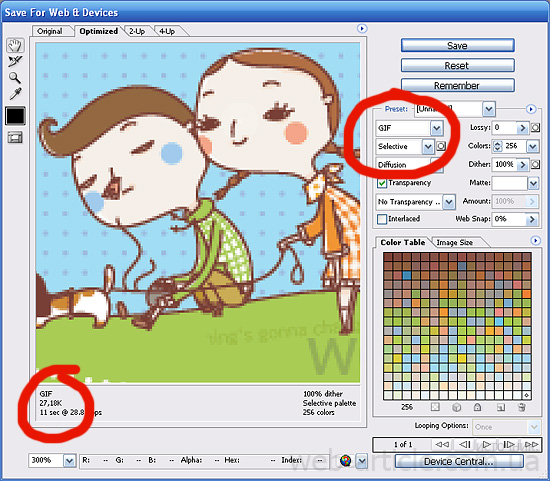The width and height of the screenshot is (550, 481).
Task: Play the animation
Action: [x=487, y=445]
